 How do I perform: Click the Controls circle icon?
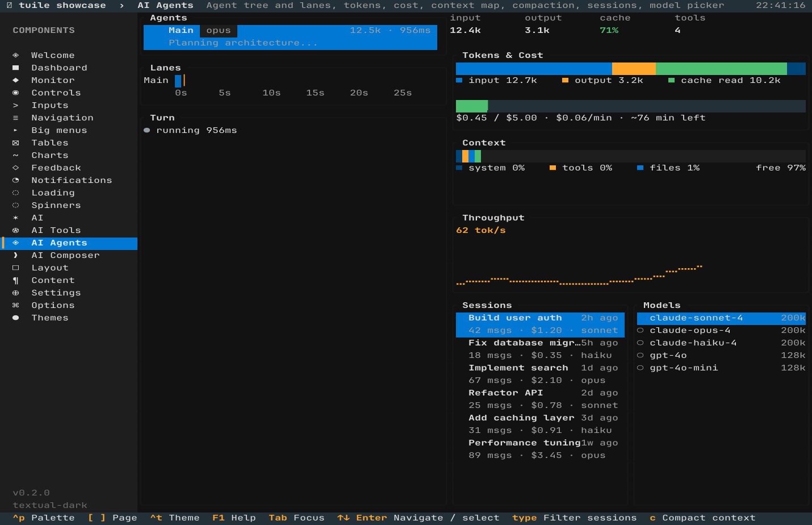click(x=16, y=93)
